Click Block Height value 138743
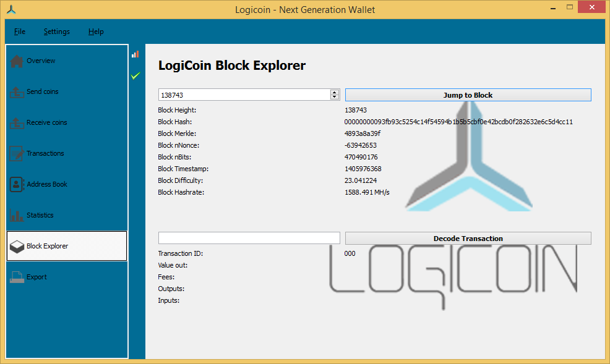The width and height of the screenshot is (610, 364). tap(356, 111)
